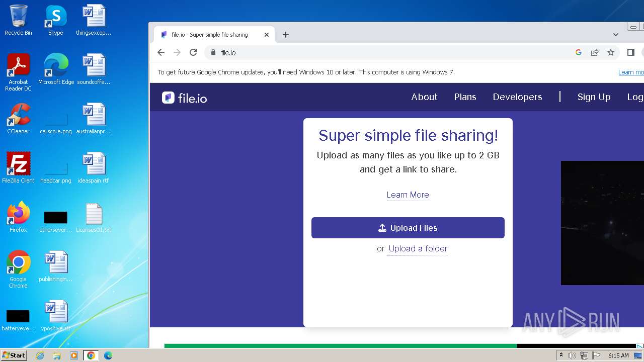Select the vpositive.rtf document icon

(x=56, y=316)
